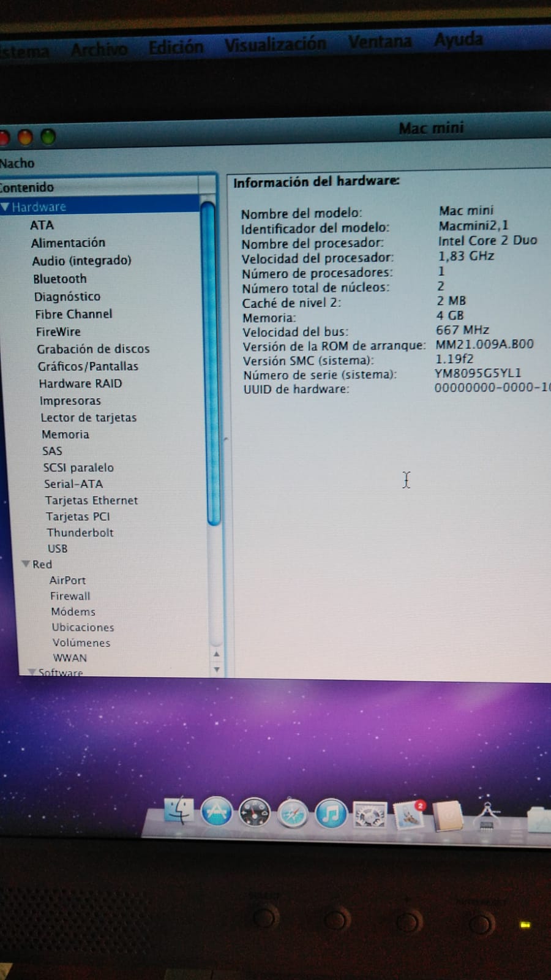Viewport: 551px width, 980px height.
Task: Select Gráficos/Pantallas in the sidebar
Action: pyautogui.click(x=88, y=366)
